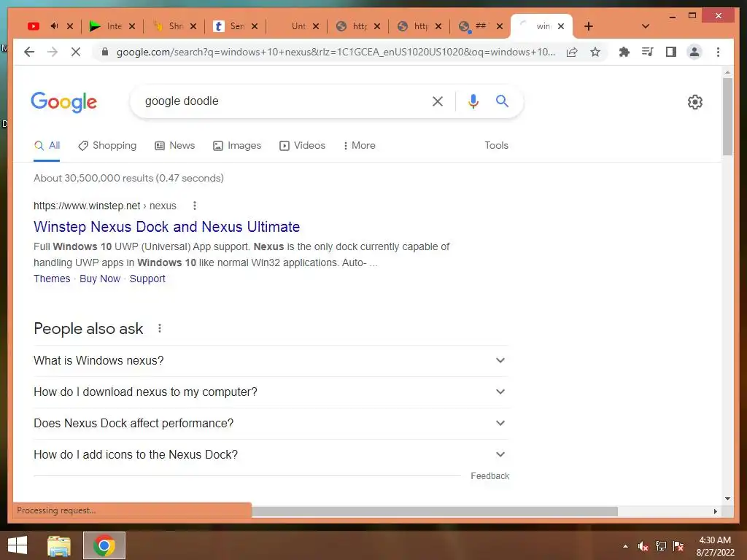Submit search with magnifier icon
The image size is (747, 560).
click(x=502, y=101)
